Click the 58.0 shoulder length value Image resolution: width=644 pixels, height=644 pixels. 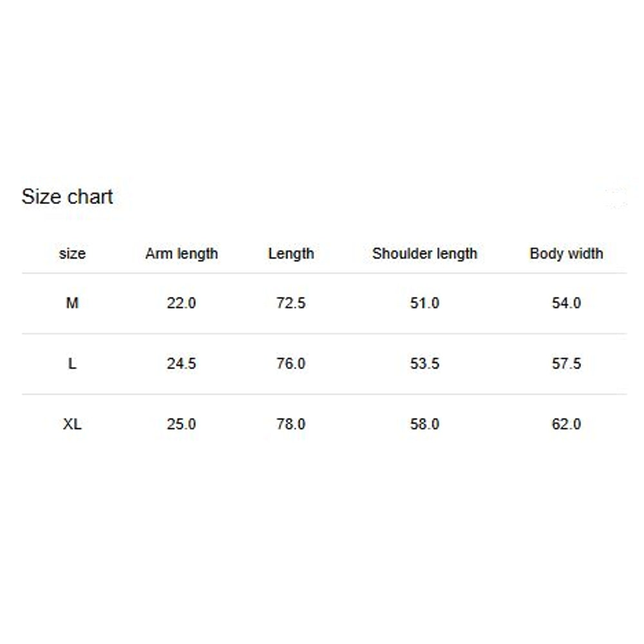click(x=424, y=424)
